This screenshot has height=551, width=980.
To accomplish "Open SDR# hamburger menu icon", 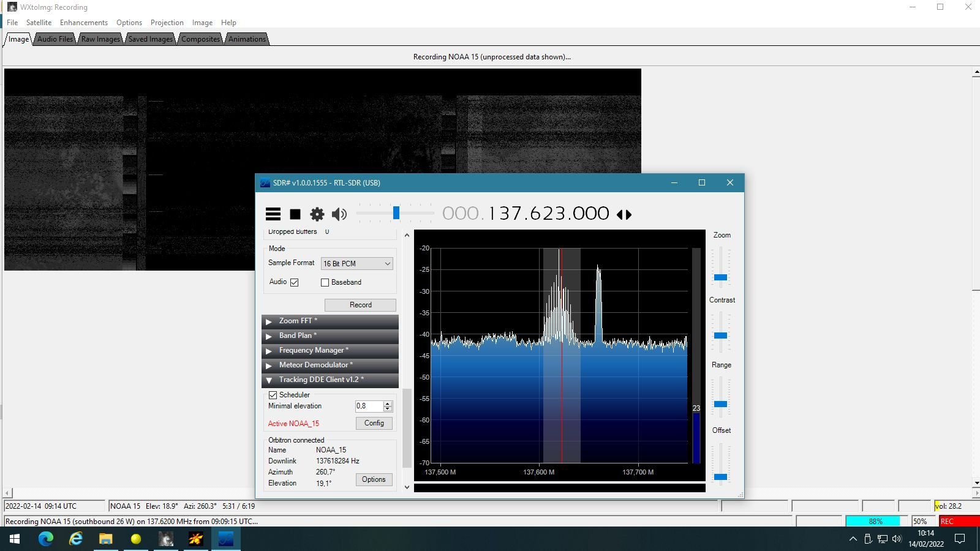I will 273,214.
